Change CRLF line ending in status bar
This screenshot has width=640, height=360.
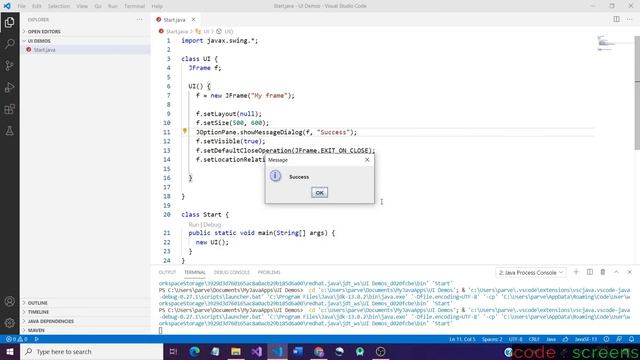[534, 339]
